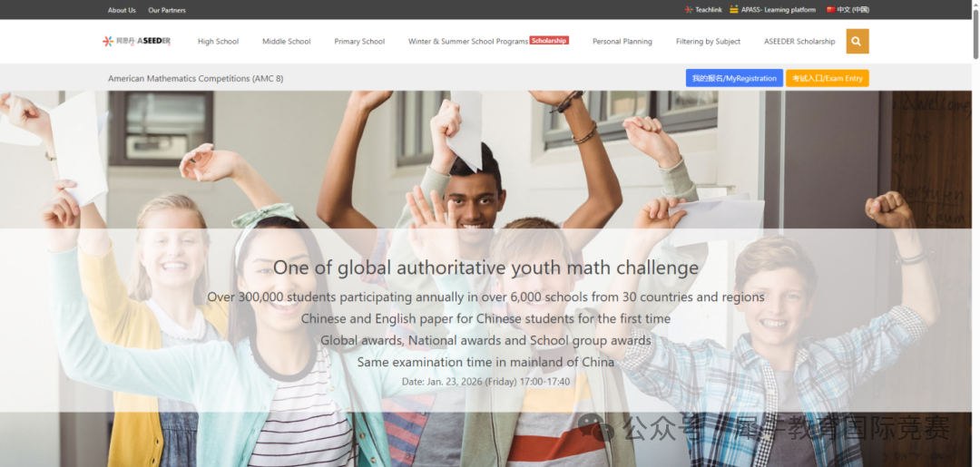Click American Mathematics Competitions (AMC 8) title
980x467 pixels.
pyautogui.click(x=196, y=79)
